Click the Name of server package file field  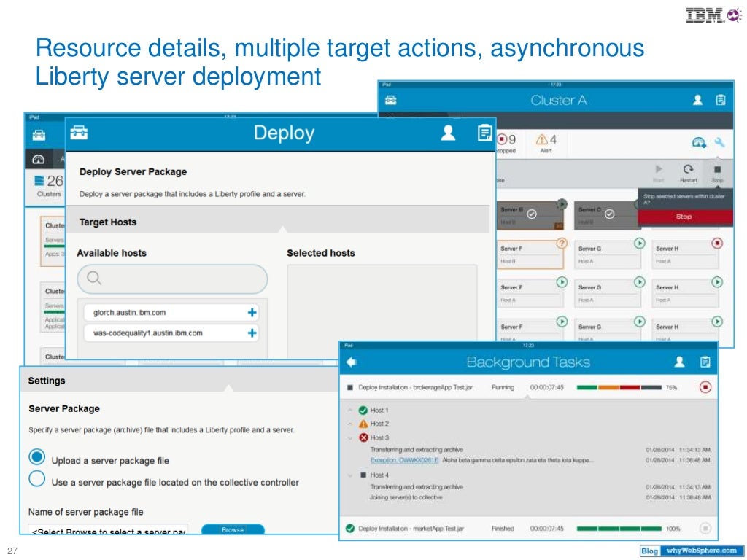[x=108, y=530]
